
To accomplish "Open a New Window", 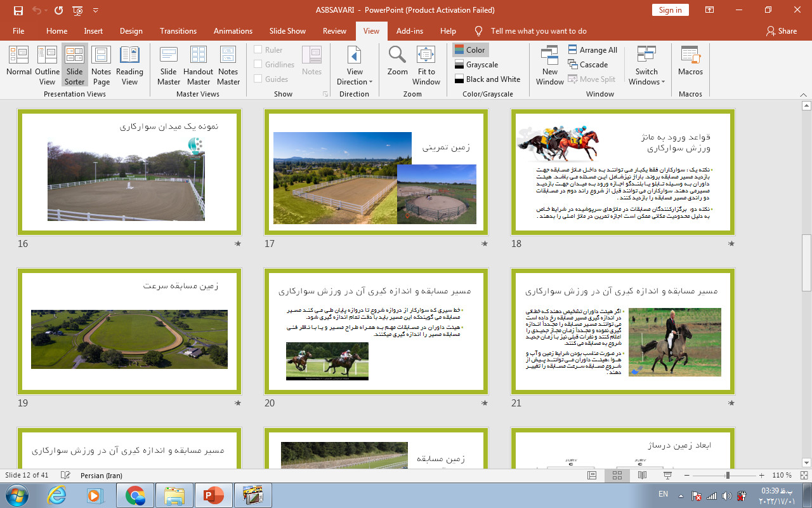I will tap(549, 63).
